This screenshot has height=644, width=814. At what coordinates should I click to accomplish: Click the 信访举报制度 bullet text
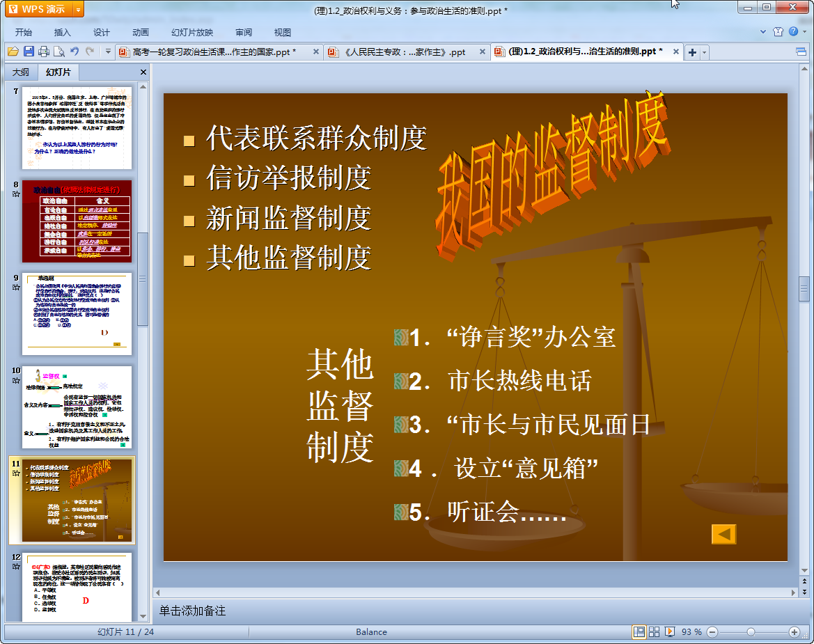pyautogui.click(x=289, y=178)
